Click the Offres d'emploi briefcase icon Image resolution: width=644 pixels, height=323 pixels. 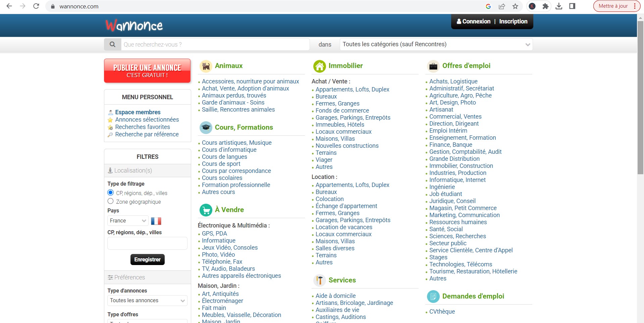tap(433, 66)
